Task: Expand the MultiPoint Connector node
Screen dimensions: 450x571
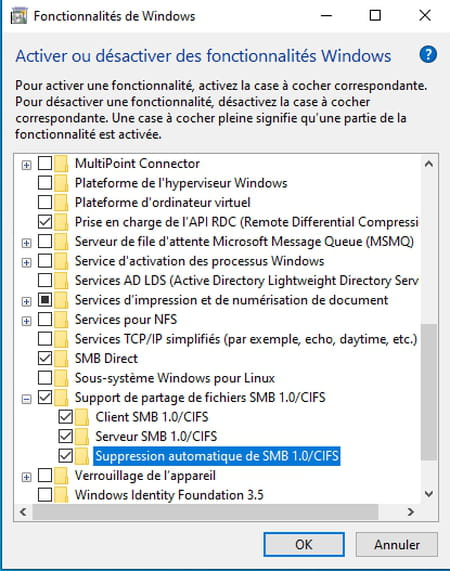Action: 26,165
